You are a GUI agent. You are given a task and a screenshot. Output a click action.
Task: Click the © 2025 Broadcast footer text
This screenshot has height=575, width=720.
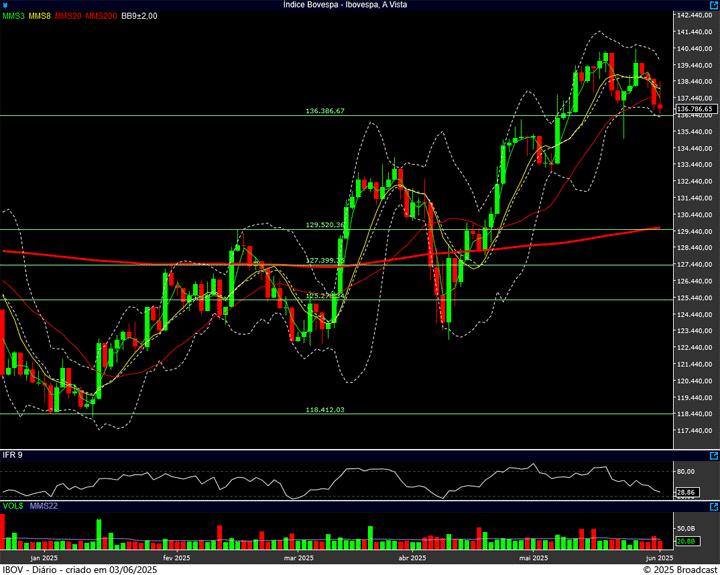click(680, 569)
